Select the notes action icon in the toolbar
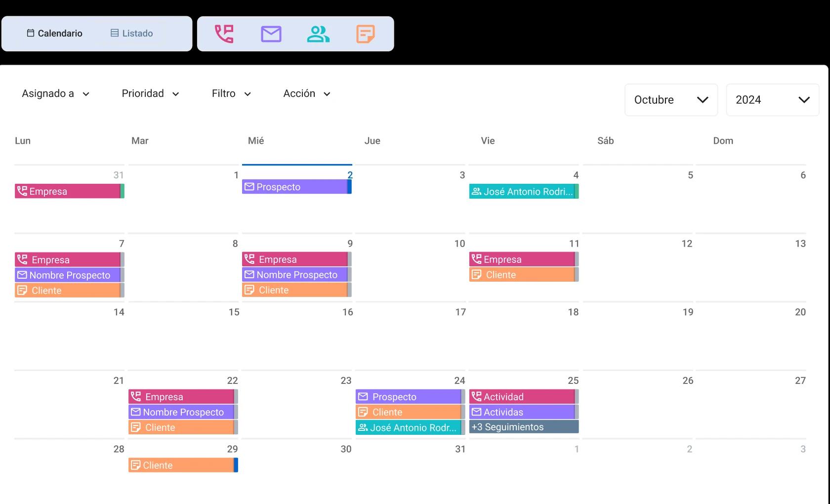830x504 pixels. (366, 33)
